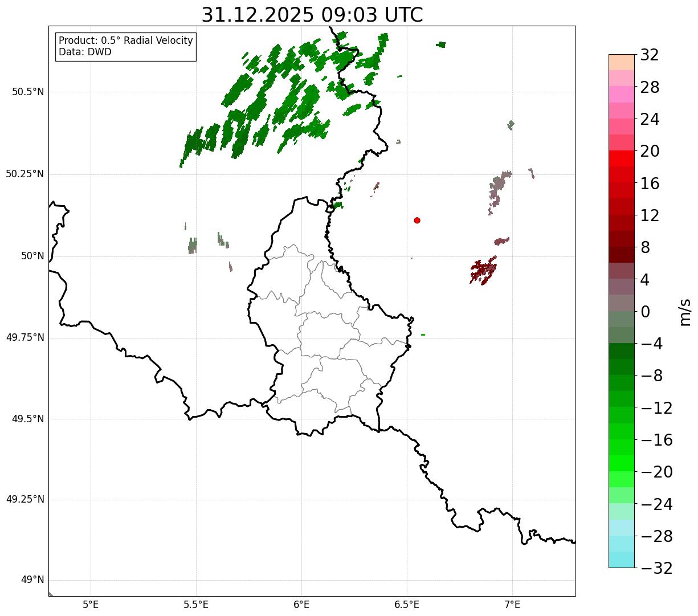
Task: Click the "Data: DWD" text
Action: point(85,52)
